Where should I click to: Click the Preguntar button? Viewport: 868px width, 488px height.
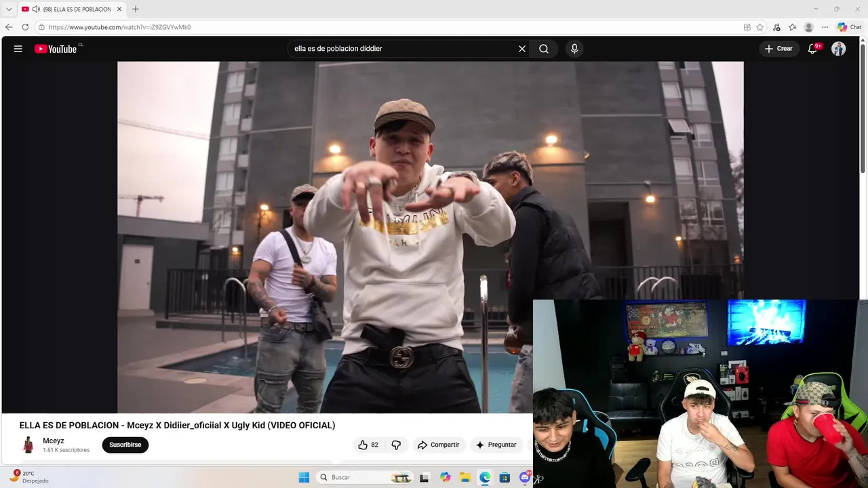tap(496, 445)
